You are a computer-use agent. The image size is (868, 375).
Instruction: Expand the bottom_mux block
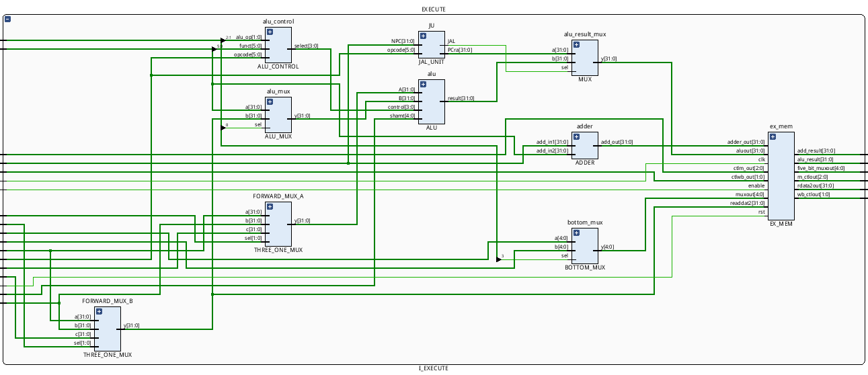tap(576, 233)
